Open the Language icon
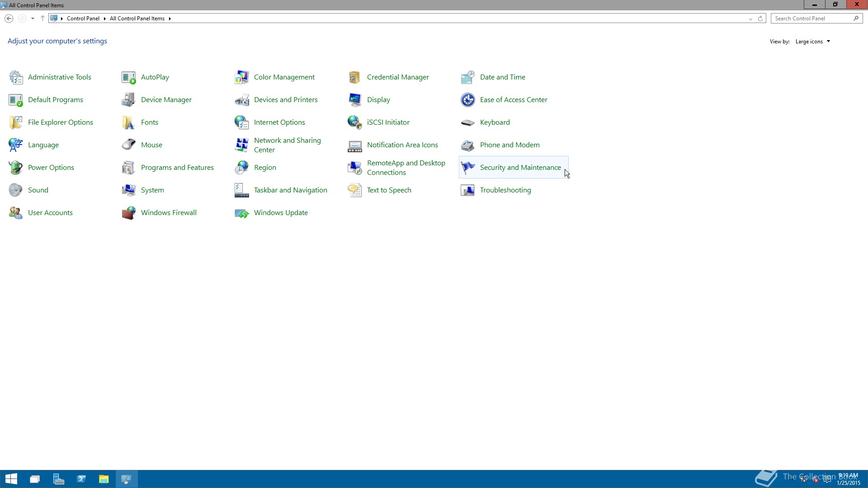 click(x=16, y=145)
